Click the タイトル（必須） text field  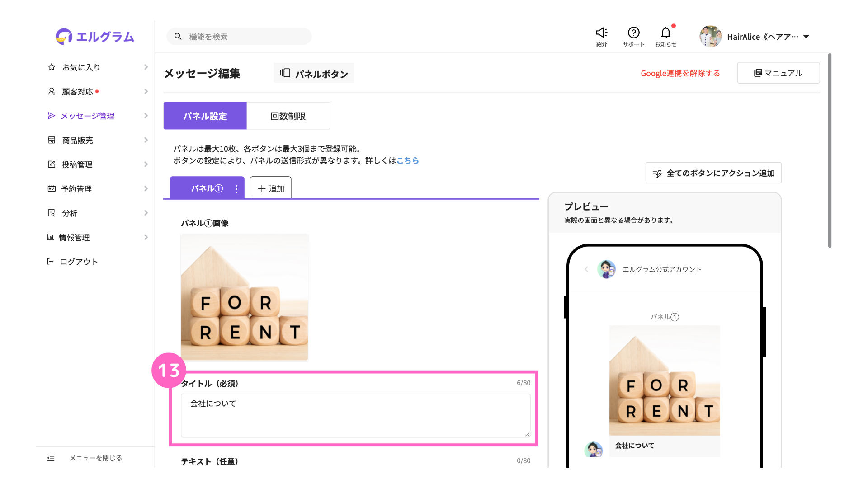point(355,415)
